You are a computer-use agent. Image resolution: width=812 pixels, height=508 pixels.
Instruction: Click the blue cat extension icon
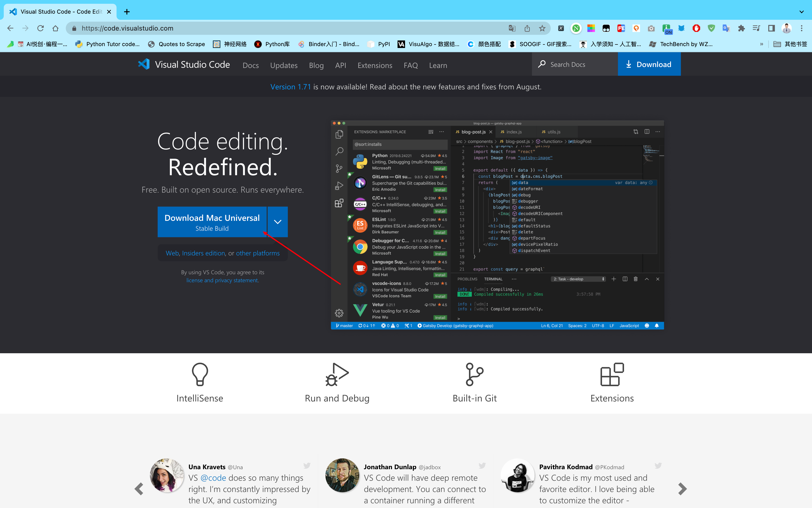point(681,28)
